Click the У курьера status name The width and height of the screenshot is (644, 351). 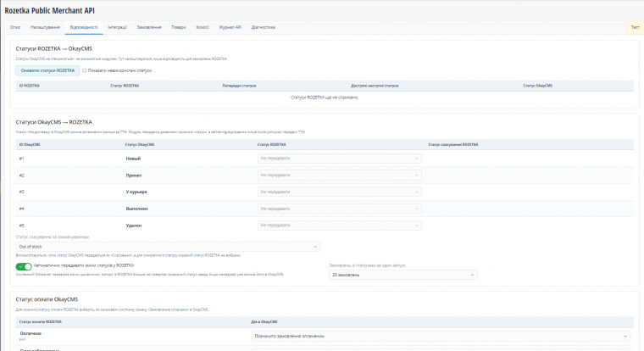point(136,192)
